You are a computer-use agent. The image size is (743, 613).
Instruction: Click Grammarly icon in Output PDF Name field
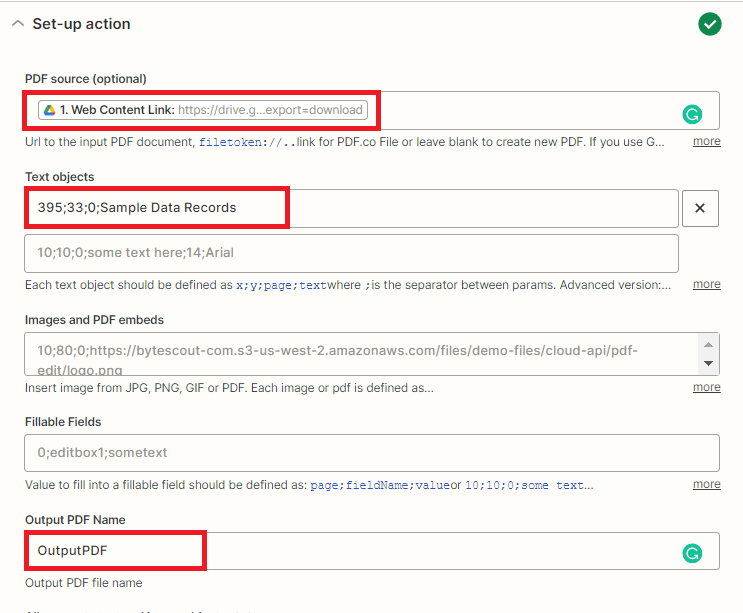click(691, 553)
